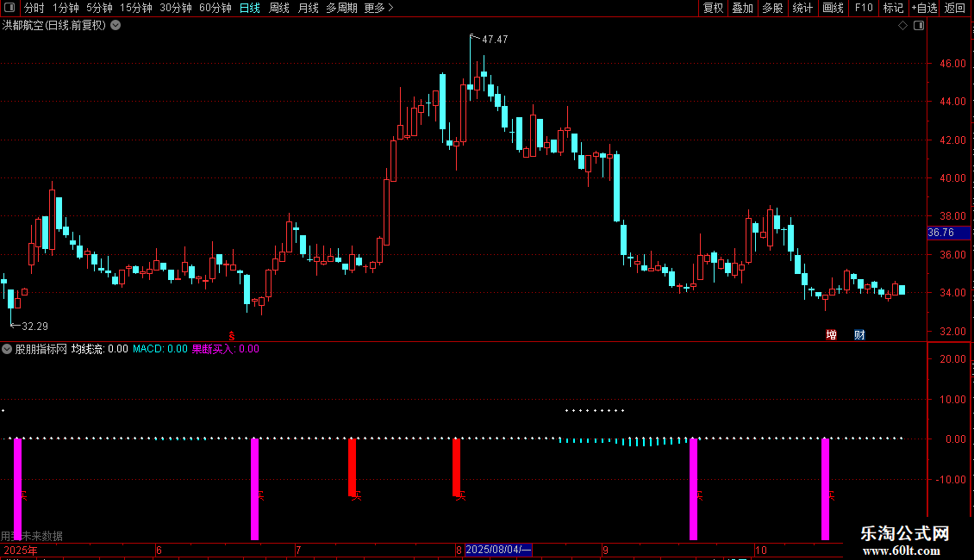Open the 复权 adjustment option
This screenshot has height=560, width=974.
[713, 8]
